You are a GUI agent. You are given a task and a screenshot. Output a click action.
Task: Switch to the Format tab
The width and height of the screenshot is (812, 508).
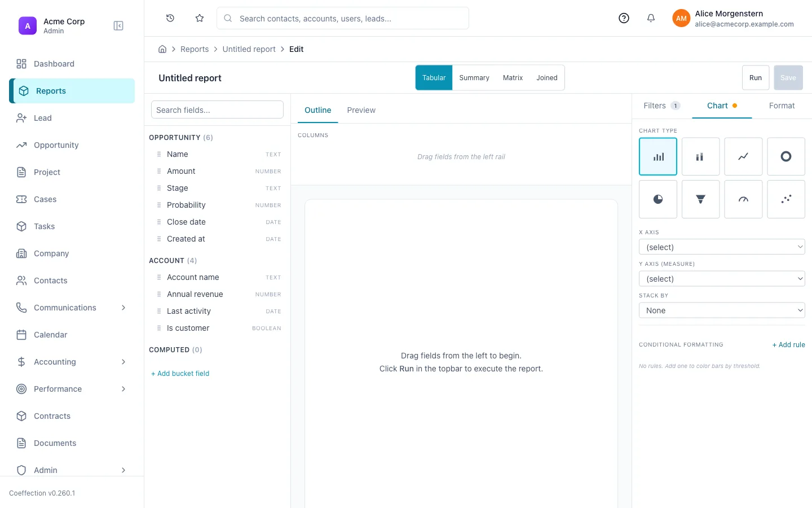coord(782,106)
